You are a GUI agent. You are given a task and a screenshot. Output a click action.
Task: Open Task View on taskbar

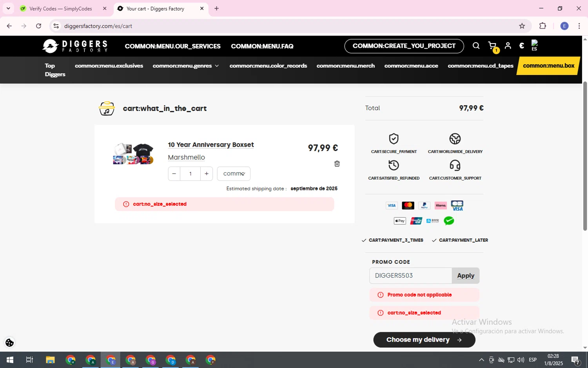click(29, 360)
